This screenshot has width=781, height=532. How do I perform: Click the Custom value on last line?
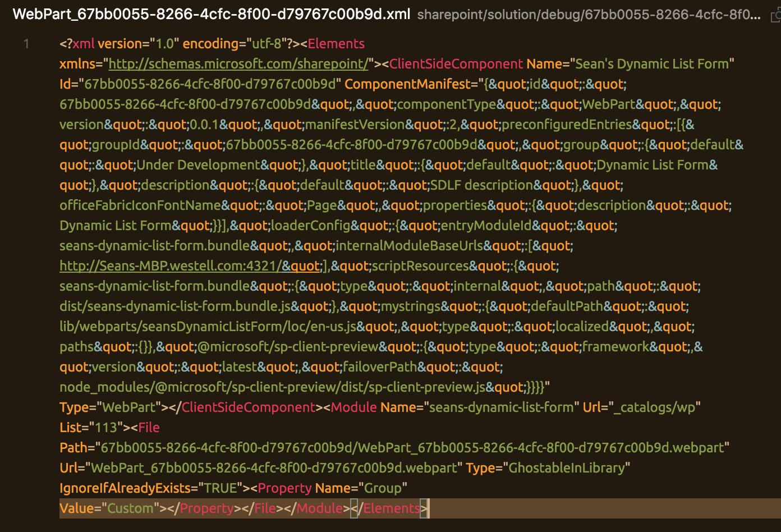(130, 508)
